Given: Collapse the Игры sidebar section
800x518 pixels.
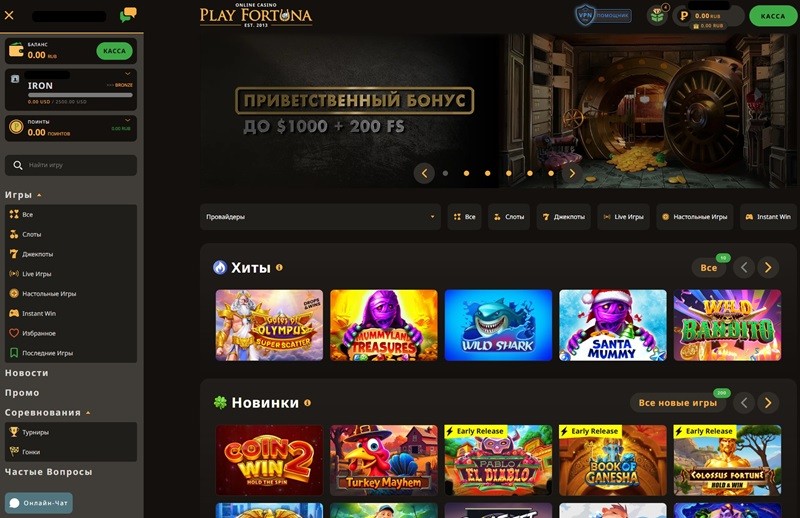Looking at the screenshot, I should click(39, 195).
